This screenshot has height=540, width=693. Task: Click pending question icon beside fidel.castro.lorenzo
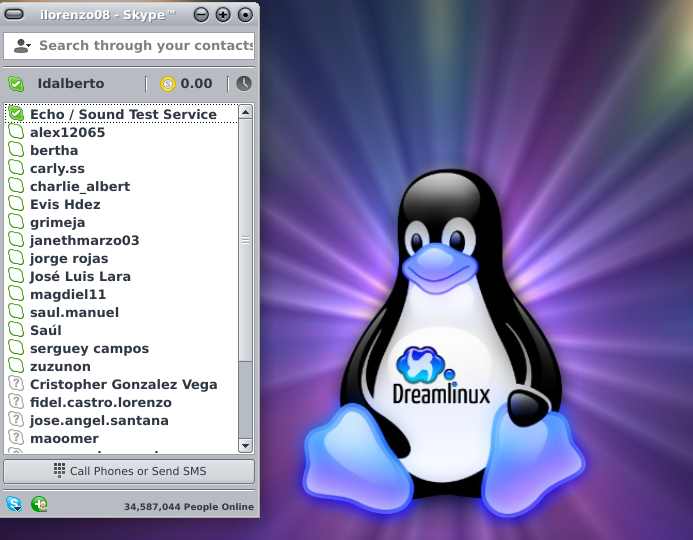tap(16, 402)
